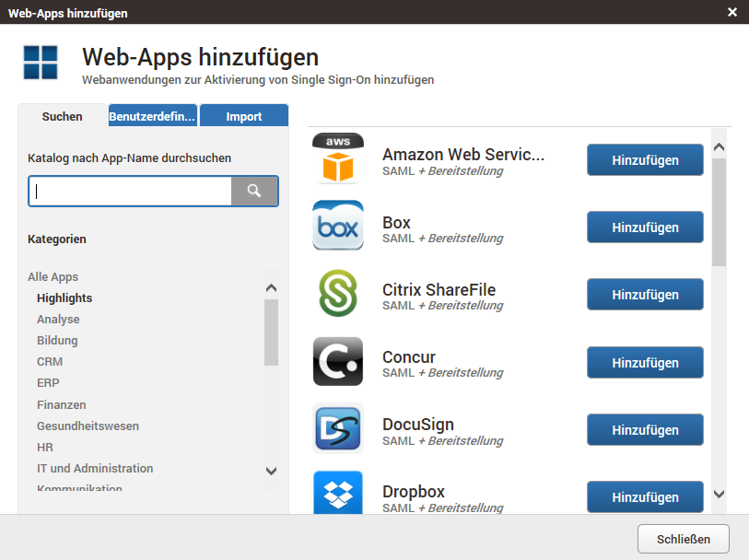Add Concur with Hinzufügen button
This screenshot has height=560, width=749.
[645, 362]
